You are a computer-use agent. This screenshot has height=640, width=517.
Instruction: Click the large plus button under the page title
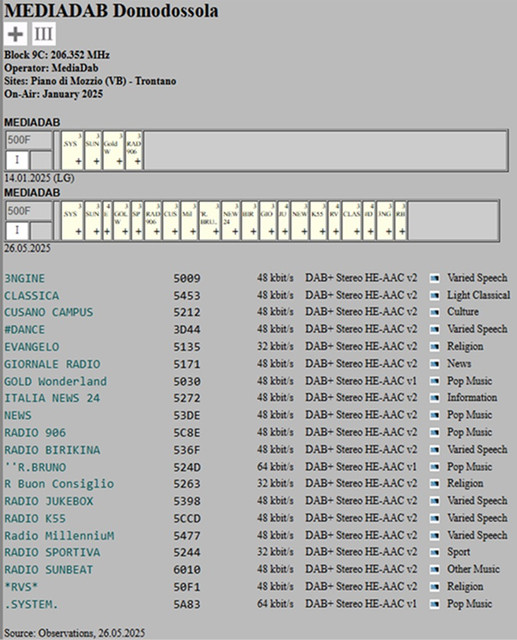(15, 34)
